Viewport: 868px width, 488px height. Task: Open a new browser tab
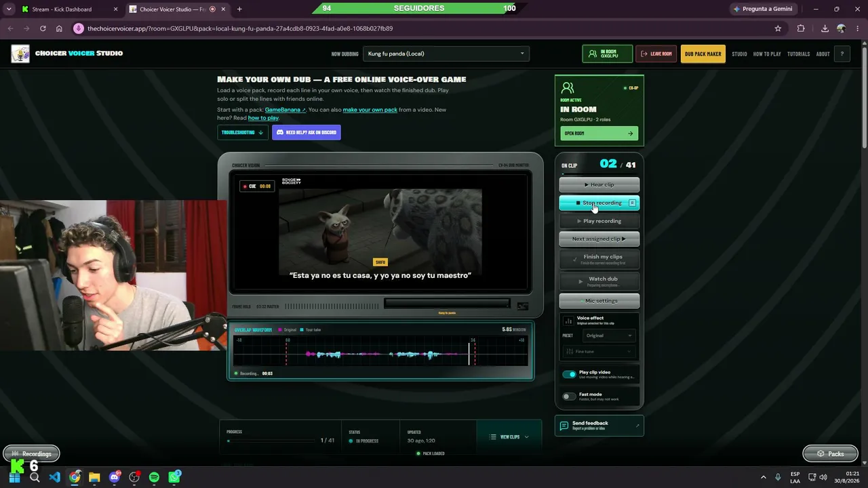(239, 9)
